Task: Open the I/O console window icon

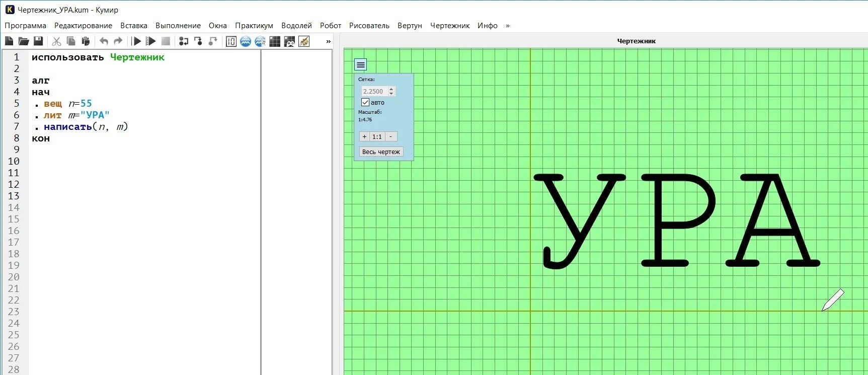Action: (231, 41)
